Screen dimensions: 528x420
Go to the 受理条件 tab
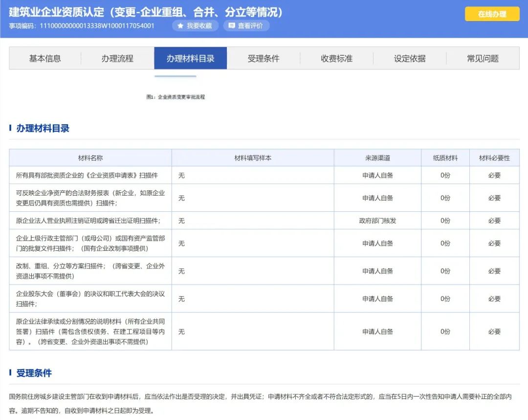(264, 58)
